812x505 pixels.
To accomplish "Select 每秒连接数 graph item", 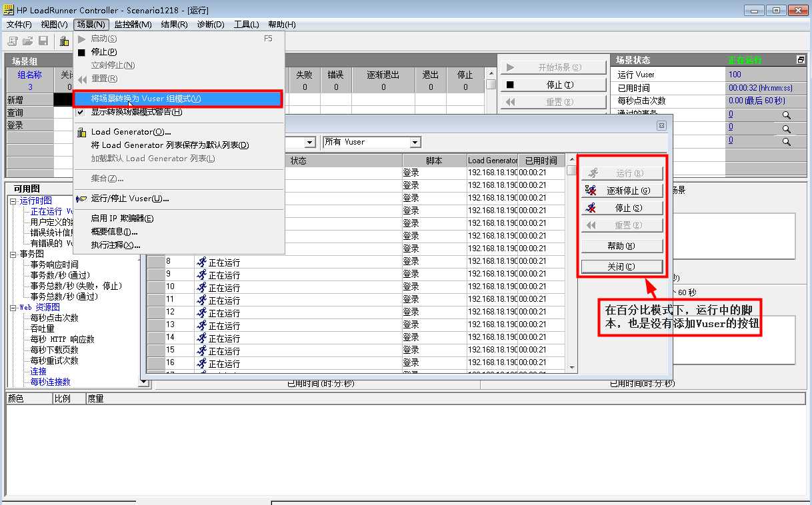I will click(50, 382).
